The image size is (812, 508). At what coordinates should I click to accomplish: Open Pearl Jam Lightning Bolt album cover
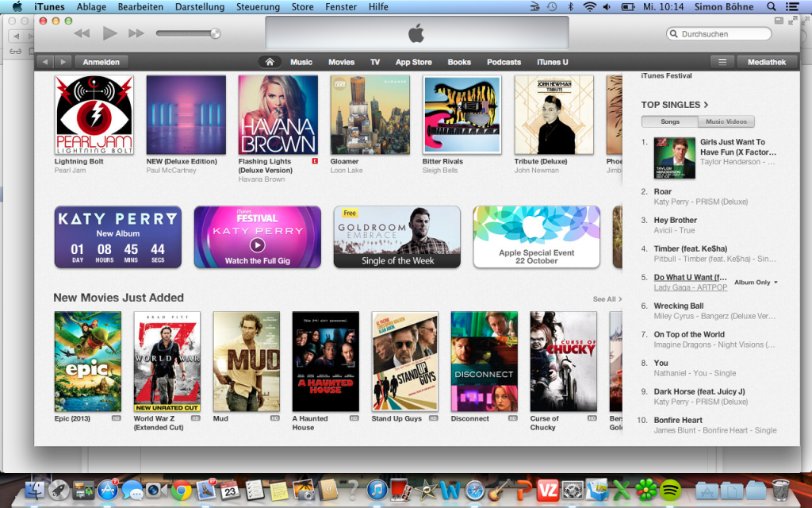[94, 114]
